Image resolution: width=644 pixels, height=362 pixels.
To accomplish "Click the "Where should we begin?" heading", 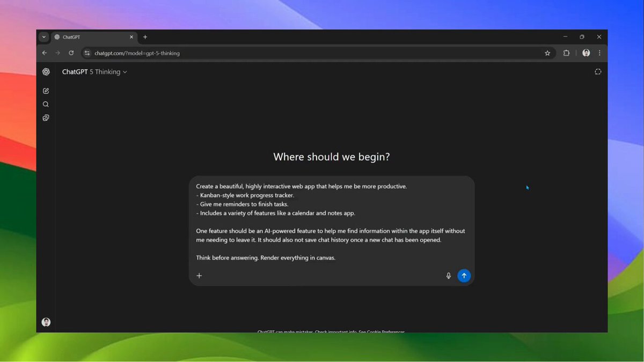I will pos(332,157).
